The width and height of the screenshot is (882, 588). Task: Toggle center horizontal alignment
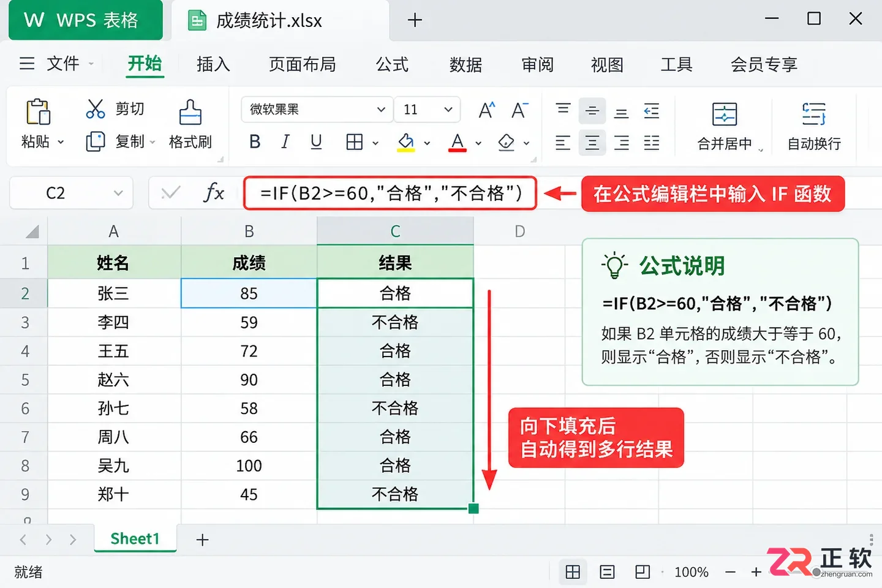tap(592, 143)
